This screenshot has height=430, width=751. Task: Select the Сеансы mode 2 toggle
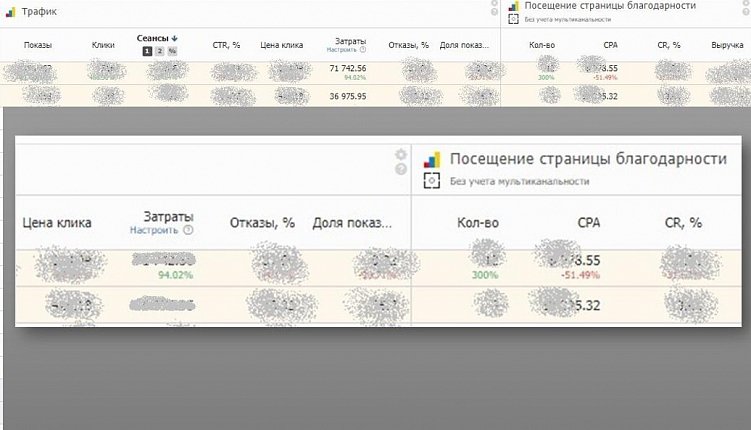[160, 51]
